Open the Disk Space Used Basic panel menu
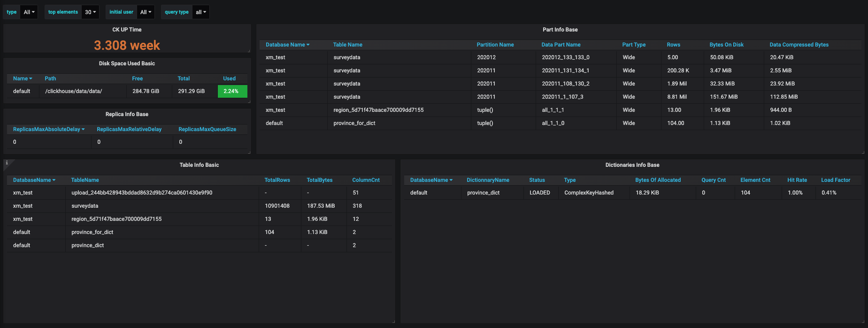Image resolution: width=868 pixels, height=328 pixels. (127, 63)
